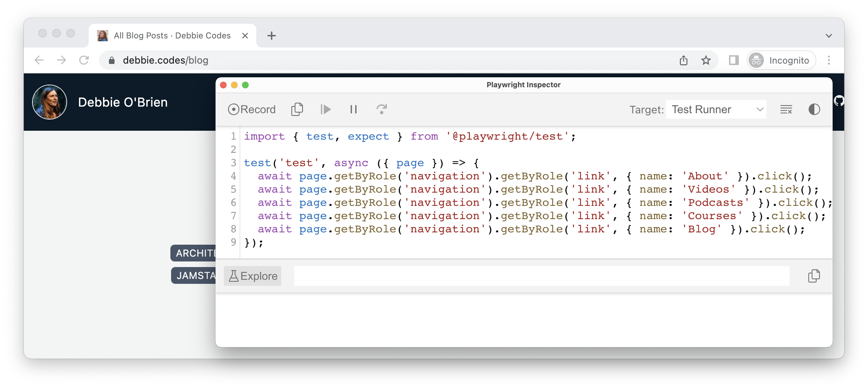Open Chrome's three-dot menu

coord(830,60)
